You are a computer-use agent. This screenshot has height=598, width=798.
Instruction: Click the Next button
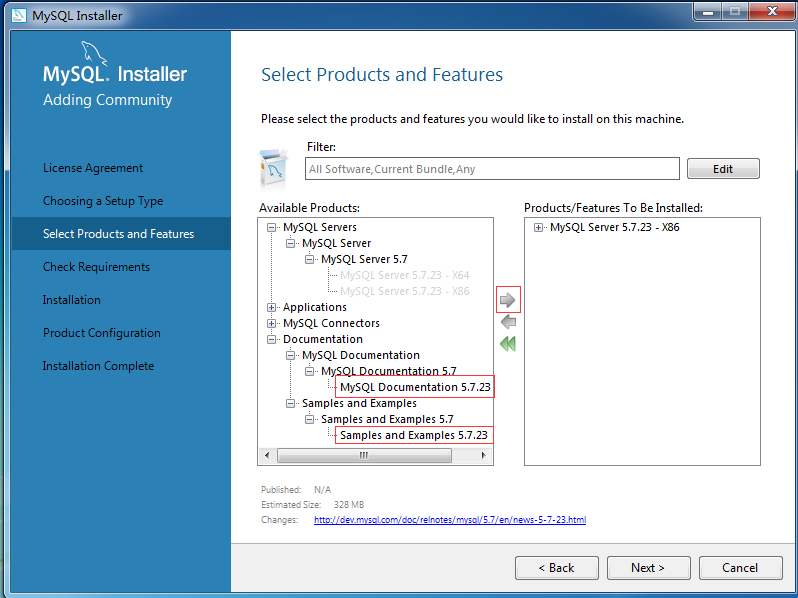click(648, 568)
